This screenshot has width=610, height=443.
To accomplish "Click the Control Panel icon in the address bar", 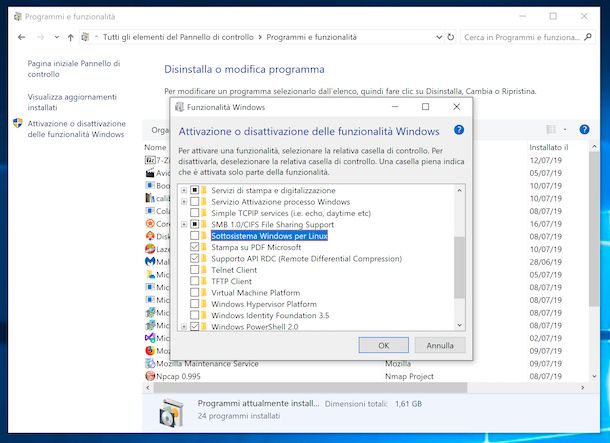I will pyautogui.click(x=85, y=37).
